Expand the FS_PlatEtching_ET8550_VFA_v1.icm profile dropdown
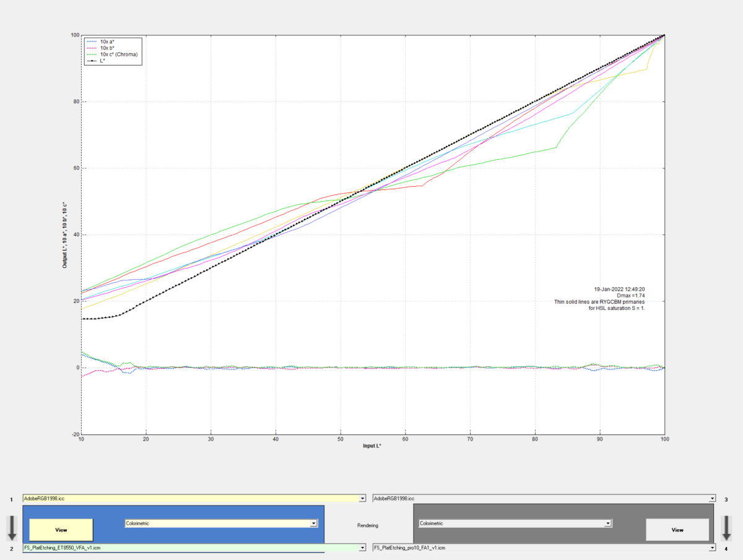 [x=362, y=548]
